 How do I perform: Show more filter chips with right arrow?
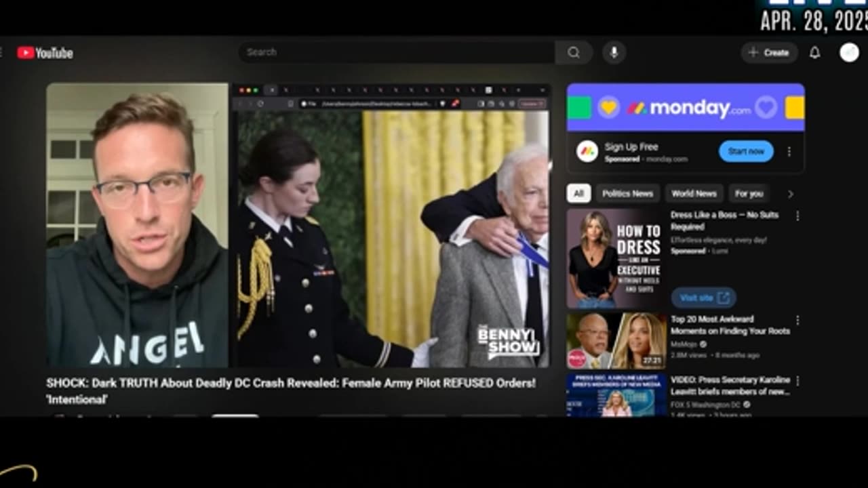click(790, 194)
